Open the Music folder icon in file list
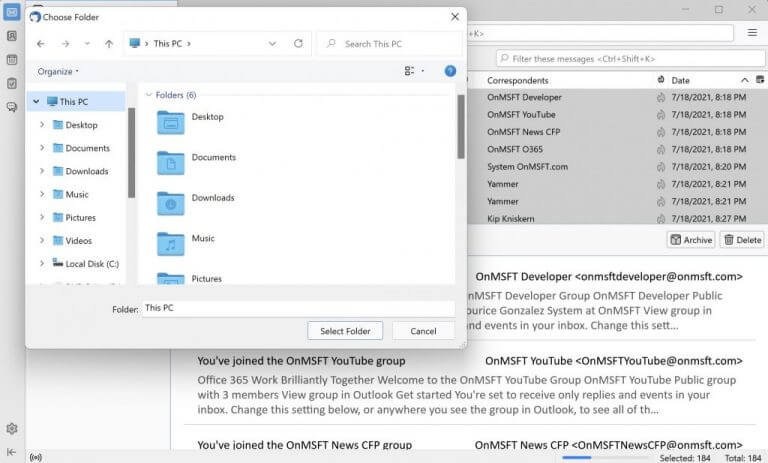This screenshot has width=768, height=463. click(x=170, y=244)
